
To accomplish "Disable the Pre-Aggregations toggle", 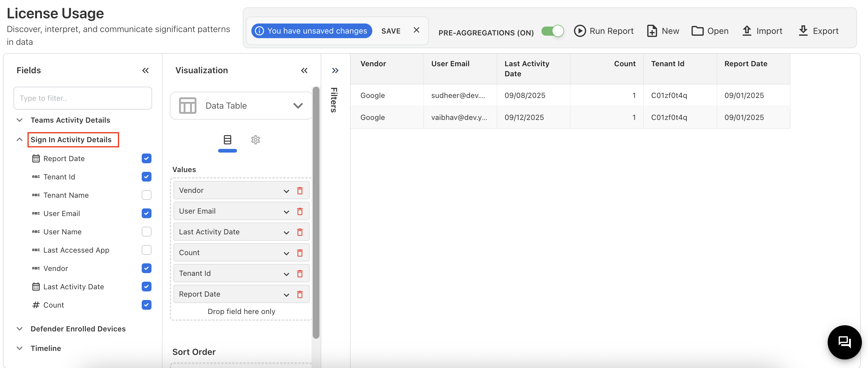I will [552, 31].
